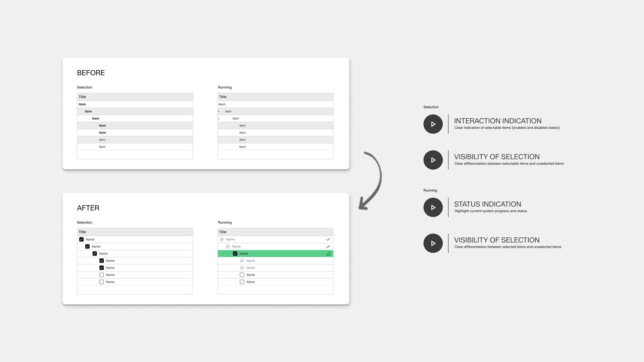Click completed checkmark in first Running After row
Viewport: 644px width, 362px height.
pyautogui.click(x=328, y=239)
